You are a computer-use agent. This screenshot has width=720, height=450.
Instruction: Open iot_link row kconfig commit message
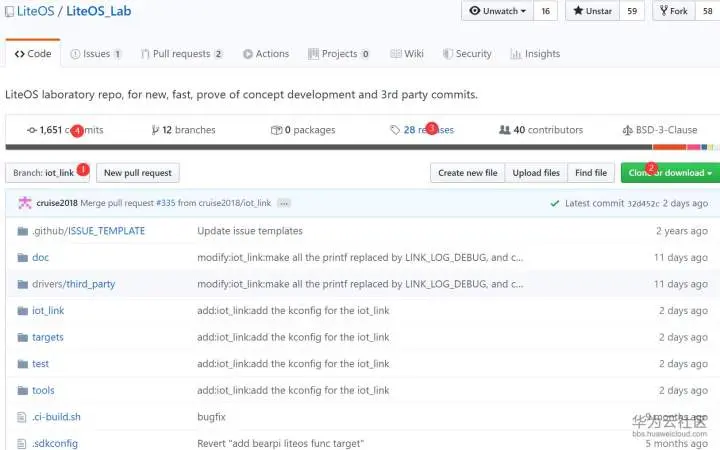coord(293,311)
